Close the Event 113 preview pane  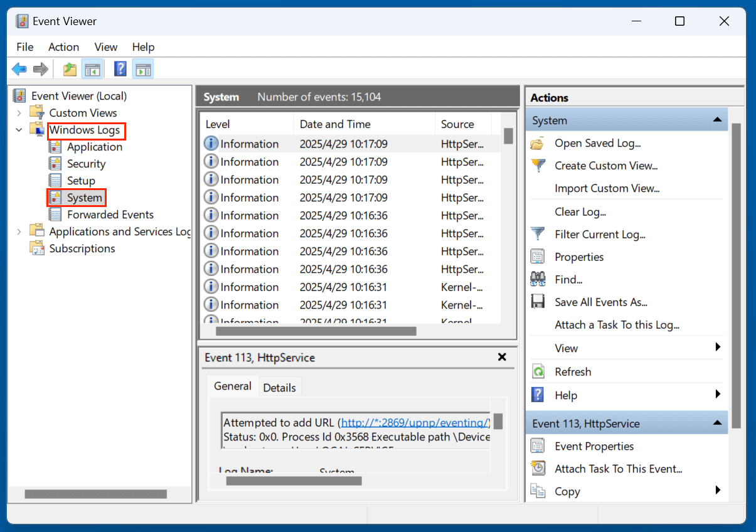[502, 357]
